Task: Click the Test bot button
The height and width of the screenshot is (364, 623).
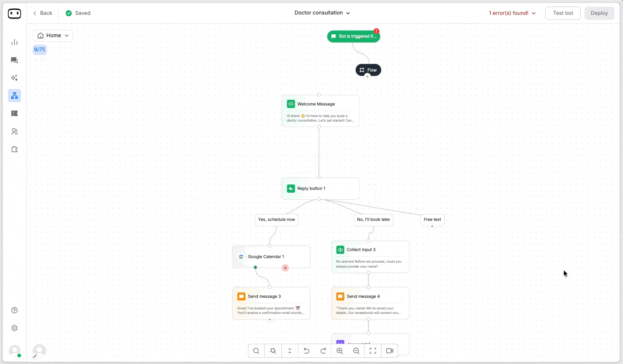Action: [x=563, y=13]
